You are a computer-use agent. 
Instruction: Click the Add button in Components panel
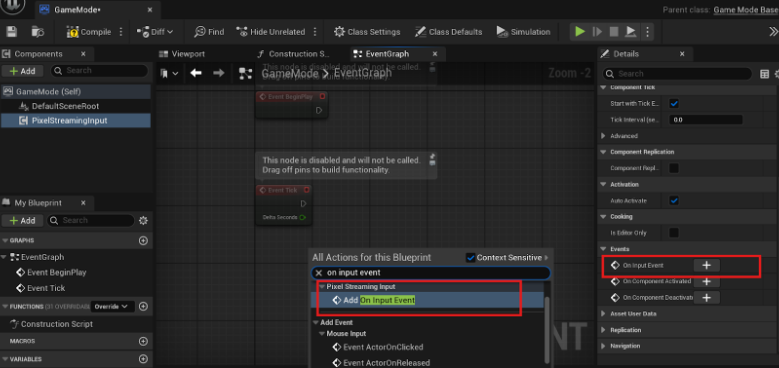coord(22,71)
